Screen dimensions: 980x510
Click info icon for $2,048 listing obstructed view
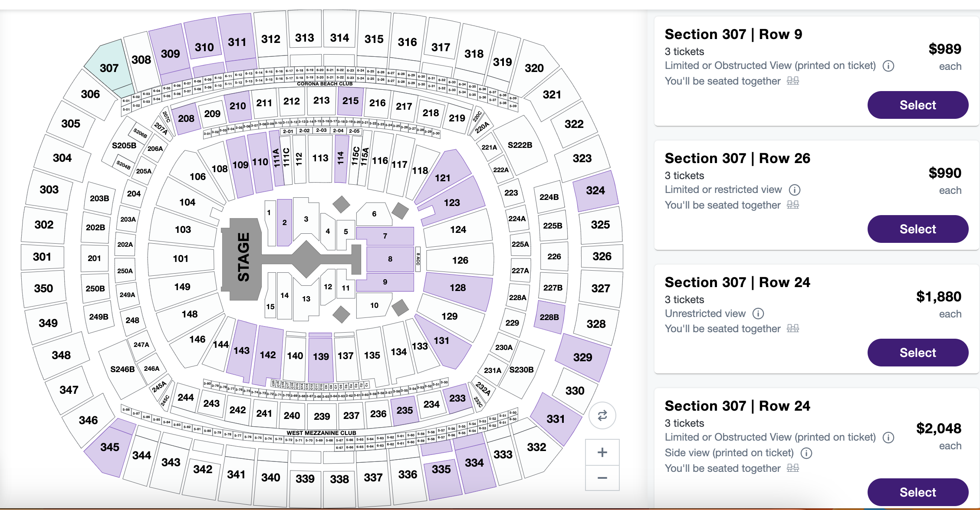tap(888, 438)
